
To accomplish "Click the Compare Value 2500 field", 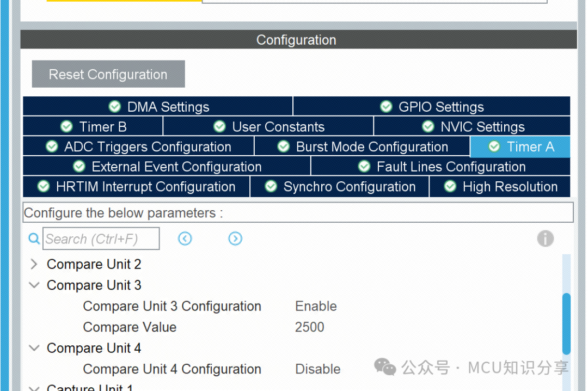I will (309, 327).
